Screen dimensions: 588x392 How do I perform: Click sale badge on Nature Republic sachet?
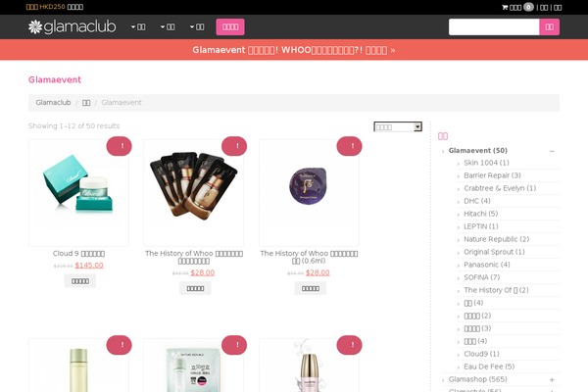(x=234, y=345)
